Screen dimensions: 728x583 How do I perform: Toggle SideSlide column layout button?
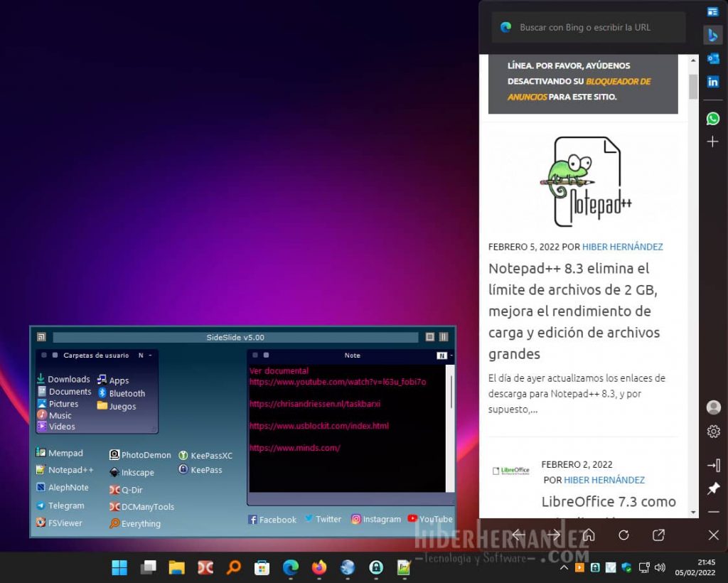(x=444, y=337)
